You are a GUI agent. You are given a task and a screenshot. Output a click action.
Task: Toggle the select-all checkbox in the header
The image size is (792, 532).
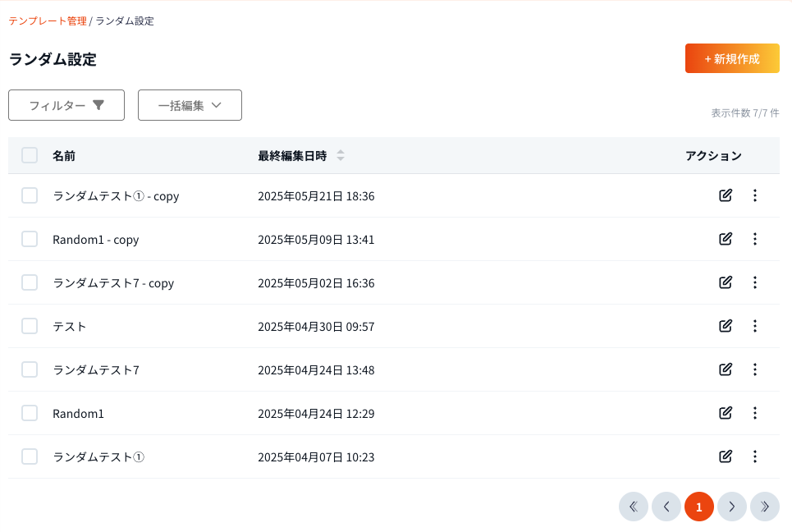(30, 156)
